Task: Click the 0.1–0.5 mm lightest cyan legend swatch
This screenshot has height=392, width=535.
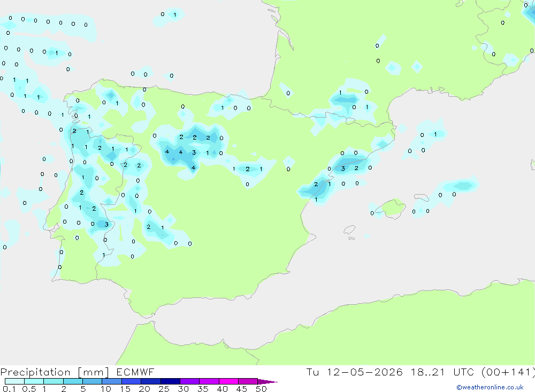Action: coord(14,381)
